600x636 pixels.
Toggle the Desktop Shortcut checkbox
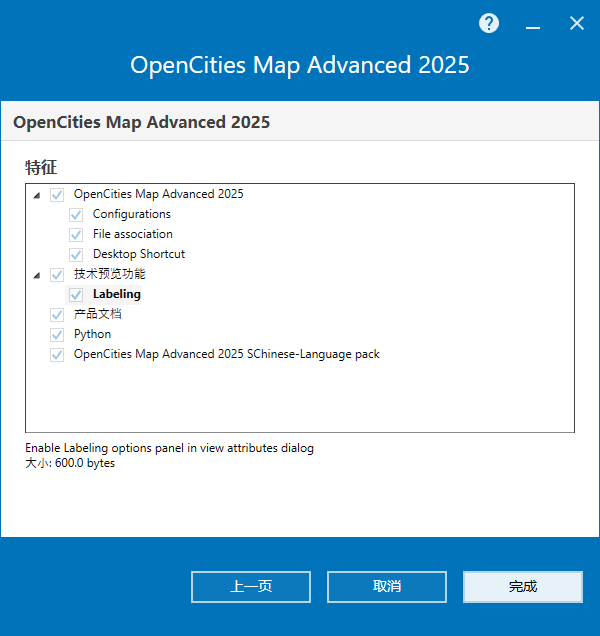click(76, 255)
